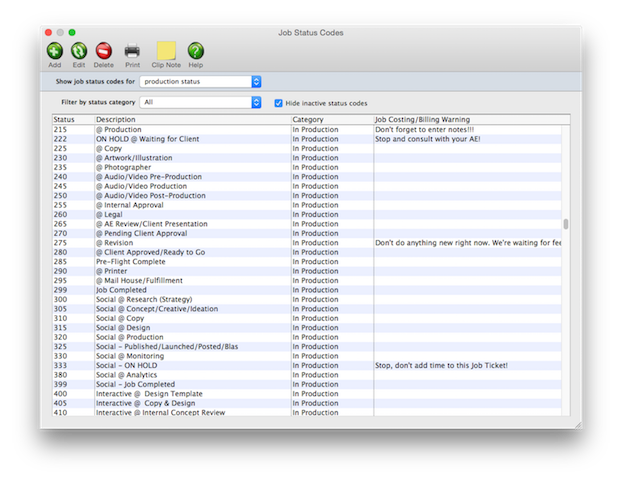Viewport: 622px width, 483px height.
Task: Click the Job Costing/Billing Warning header
Action: point(465,120)
